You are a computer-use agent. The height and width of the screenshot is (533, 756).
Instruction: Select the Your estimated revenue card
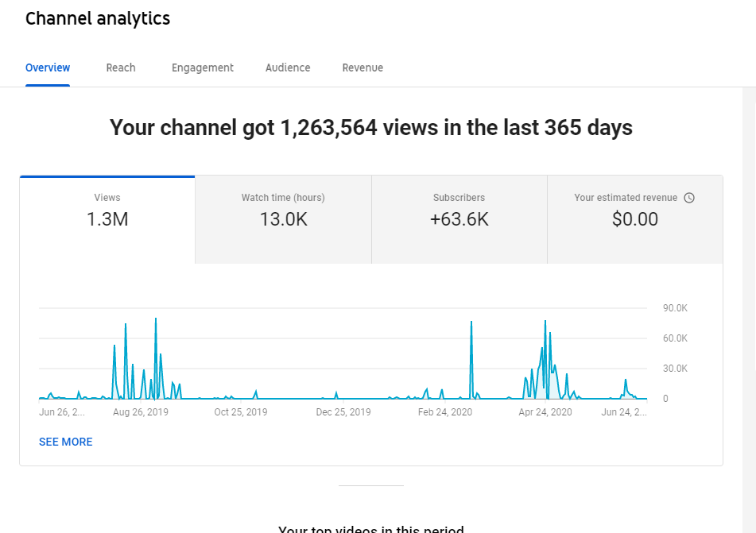click(x=635, y=220)
